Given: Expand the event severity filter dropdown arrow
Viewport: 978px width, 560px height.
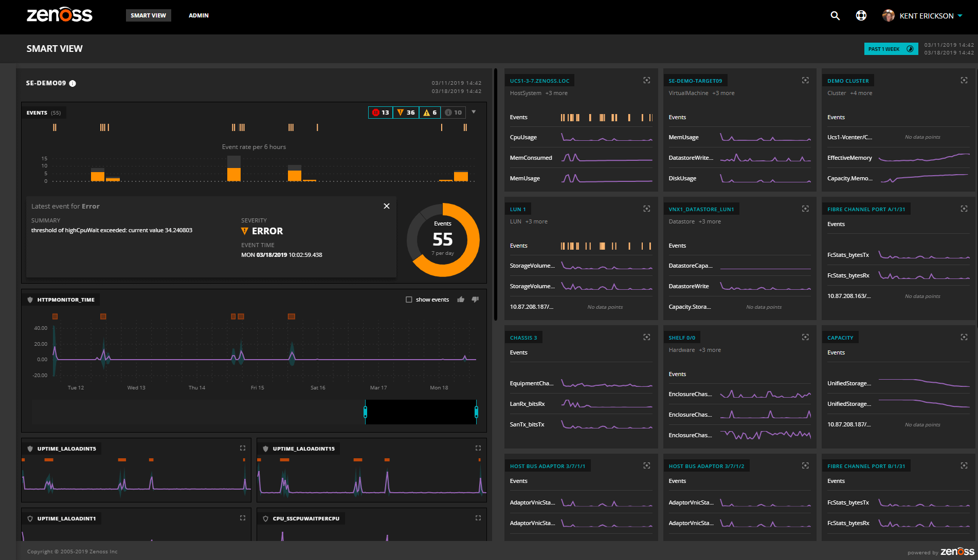Looking at the screenshot, I should [474, 112].
